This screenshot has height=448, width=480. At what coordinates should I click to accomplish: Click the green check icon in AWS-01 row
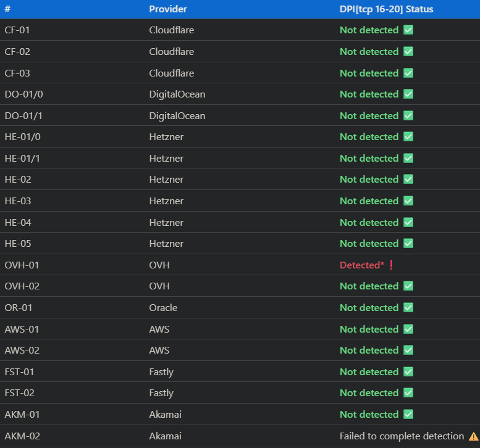[408, 329]
